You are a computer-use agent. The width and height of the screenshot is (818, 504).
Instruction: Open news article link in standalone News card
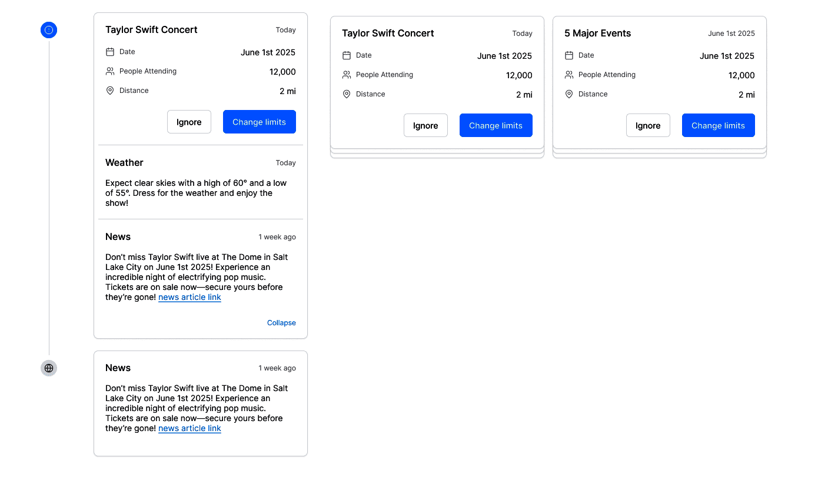coord(189,429)
